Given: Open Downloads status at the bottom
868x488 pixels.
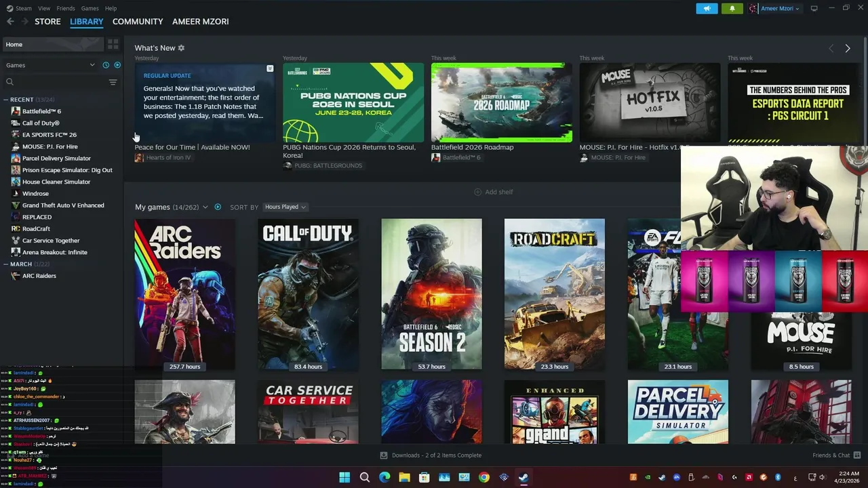Looking at the screenshot, I should click(x=431, y=455).
